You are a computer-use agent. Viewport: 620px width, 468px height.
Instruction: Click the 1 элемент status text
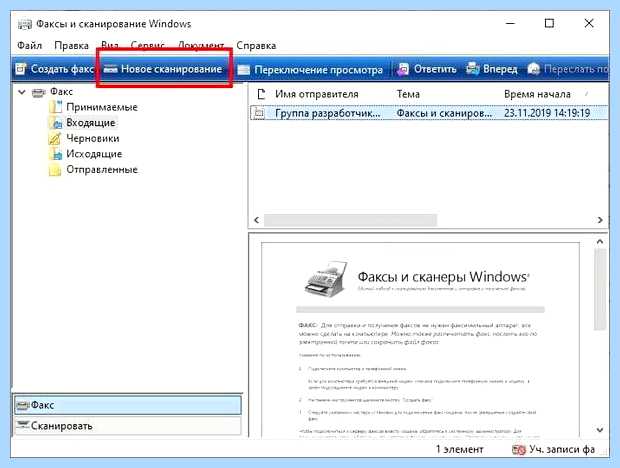point(459,450)
